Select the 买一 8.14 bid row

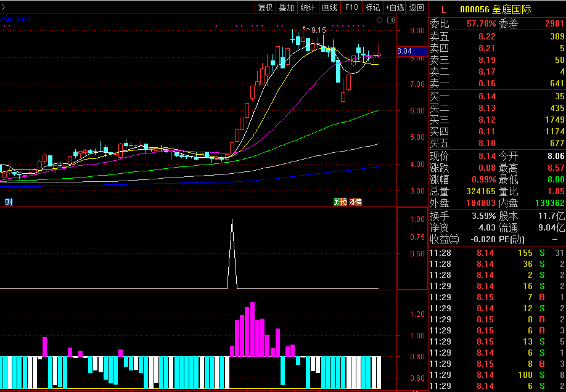(497, 96)
